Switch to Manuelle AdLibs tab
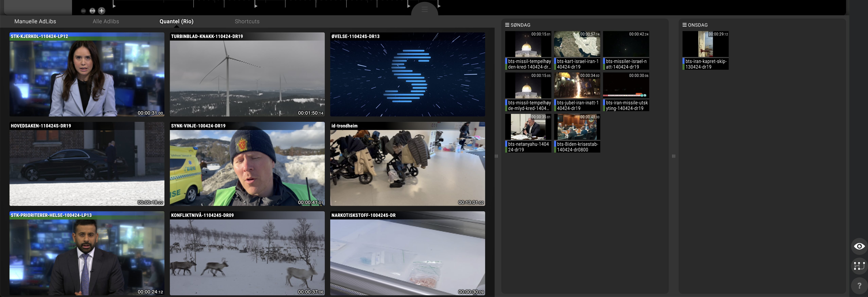 [x=35, y=21]
